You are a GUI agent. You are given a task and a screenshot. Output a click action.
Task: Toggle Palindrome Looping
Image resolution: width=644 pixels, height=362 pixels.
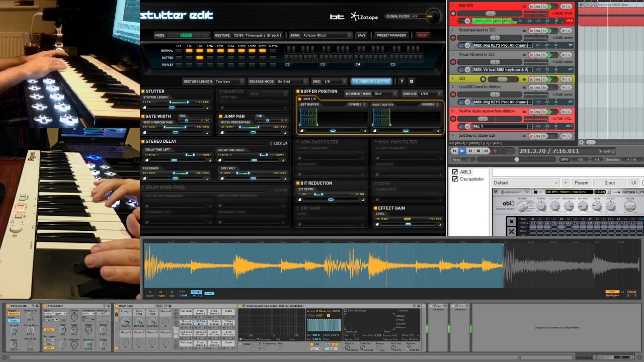point(371,81)
